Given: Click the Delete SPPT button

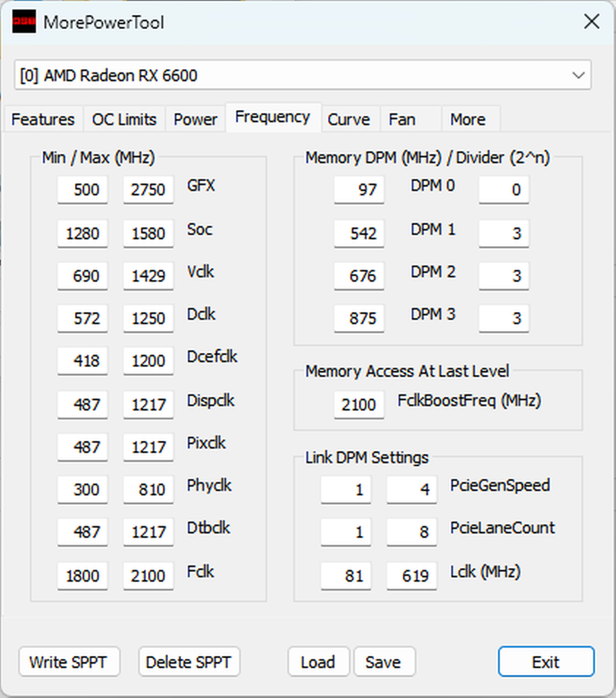Looking at the screenshot, I should (x=189, y=662).
